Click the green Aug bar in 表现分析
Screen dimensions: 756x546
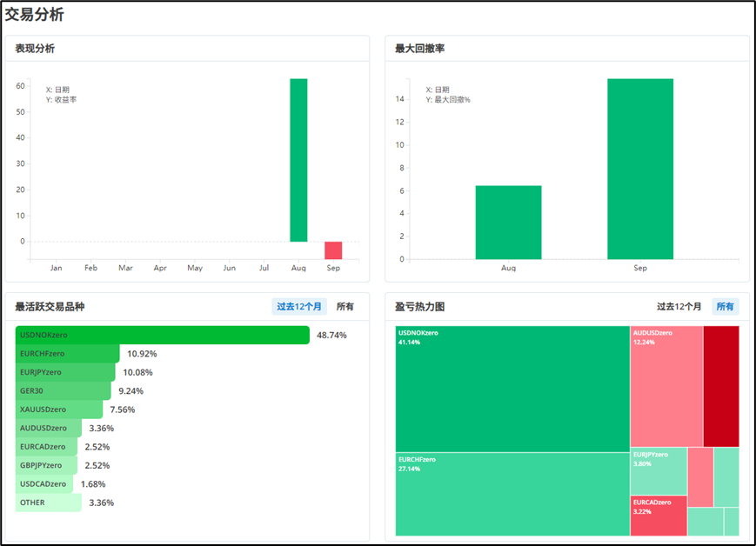pos(298,160)
